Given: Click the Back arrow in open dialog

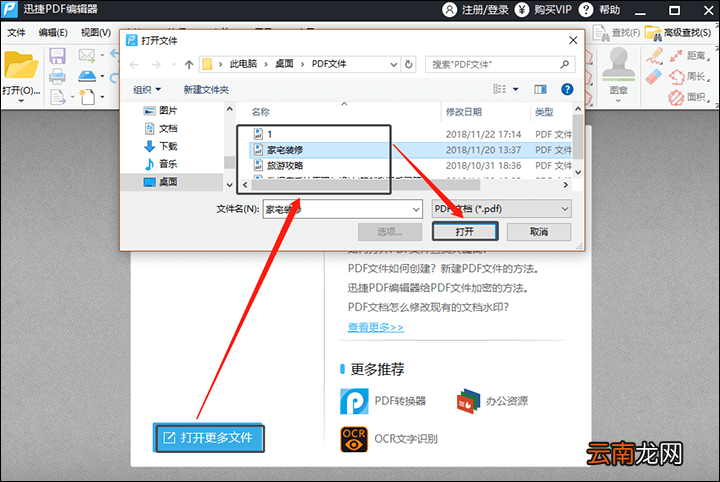Looking at the screenshot, I should point(134,65).
